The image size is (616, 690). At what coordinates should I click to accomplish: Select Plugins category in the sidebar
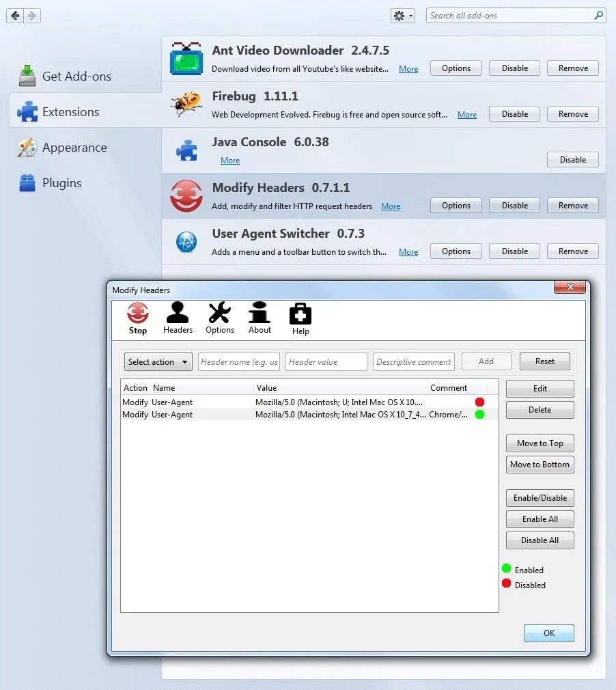tap(85, 182)
